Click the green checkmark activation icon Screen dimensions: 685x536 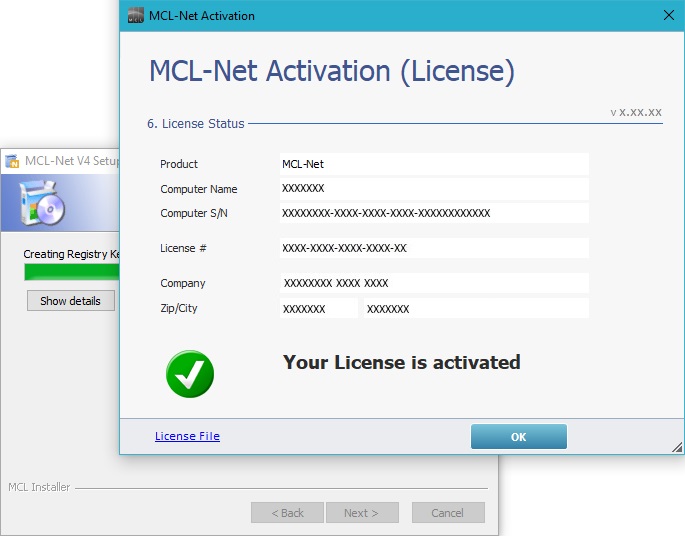click(190, 373)
